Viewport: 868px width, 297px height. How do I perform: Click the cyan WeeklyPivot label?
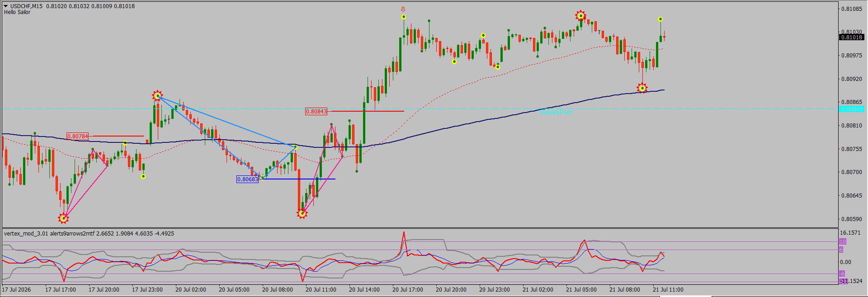coord(556,112)
